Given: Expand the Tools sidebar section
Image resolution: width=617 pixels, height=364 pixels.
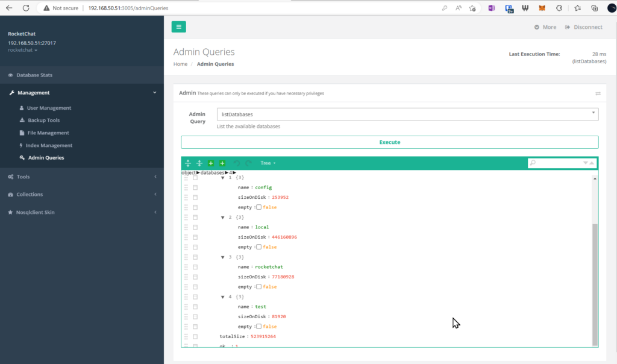Looking at the screenshot, I should pyautogui.click(x=82, y=177).
